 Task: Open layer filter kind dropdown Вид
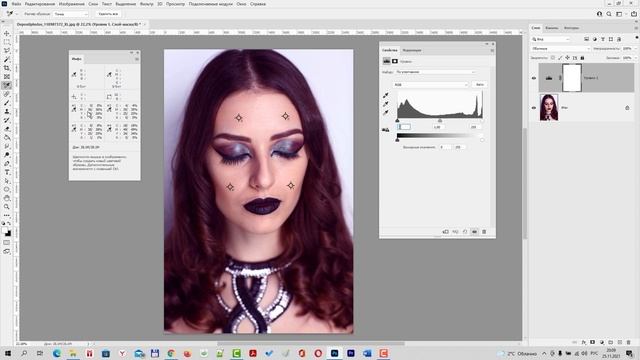[x=551, y=39]
